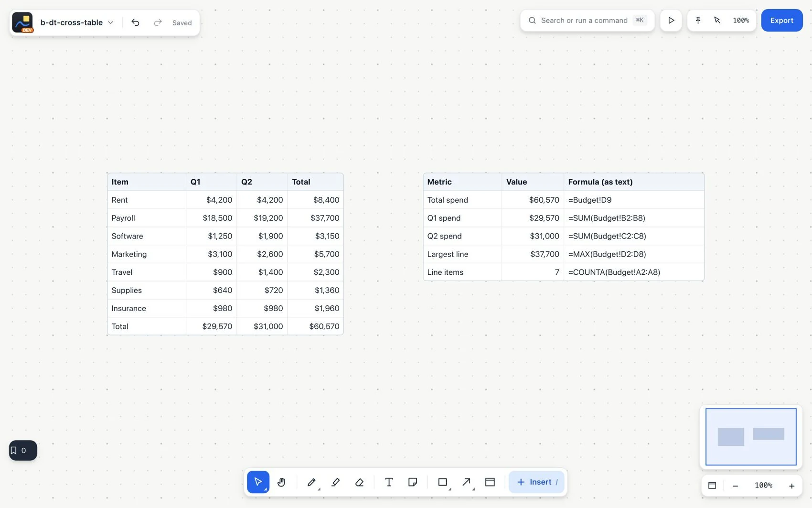Open the bookmarks counter badge
The width and height of the screenshot is (812, 508).
tap(23, 450)
